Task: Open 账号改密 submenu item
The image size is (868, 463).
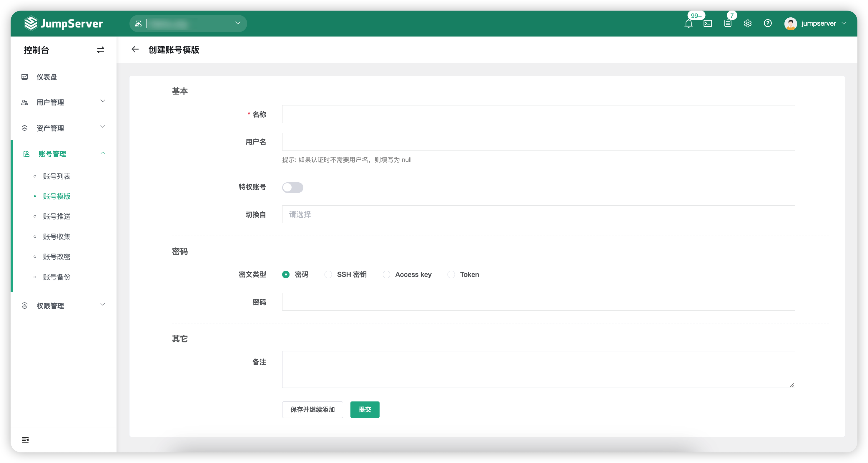Action: tap(56, 257)
